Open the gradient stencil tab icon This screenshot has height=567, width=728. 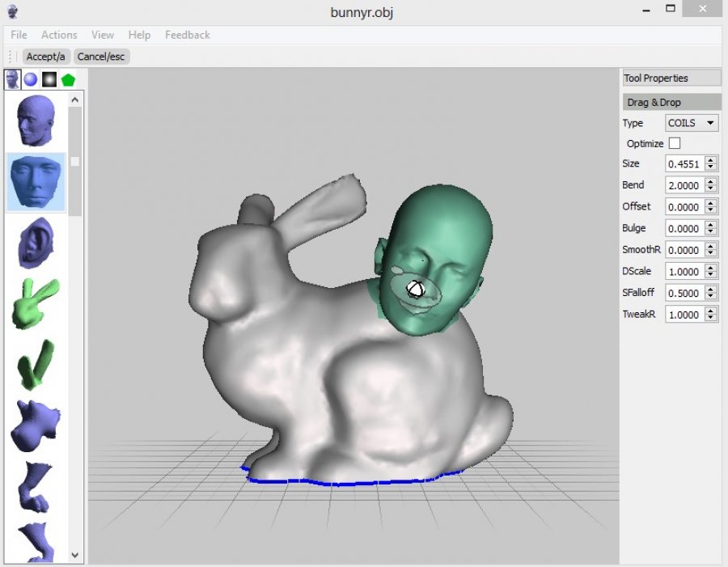[x=49, y=79]
